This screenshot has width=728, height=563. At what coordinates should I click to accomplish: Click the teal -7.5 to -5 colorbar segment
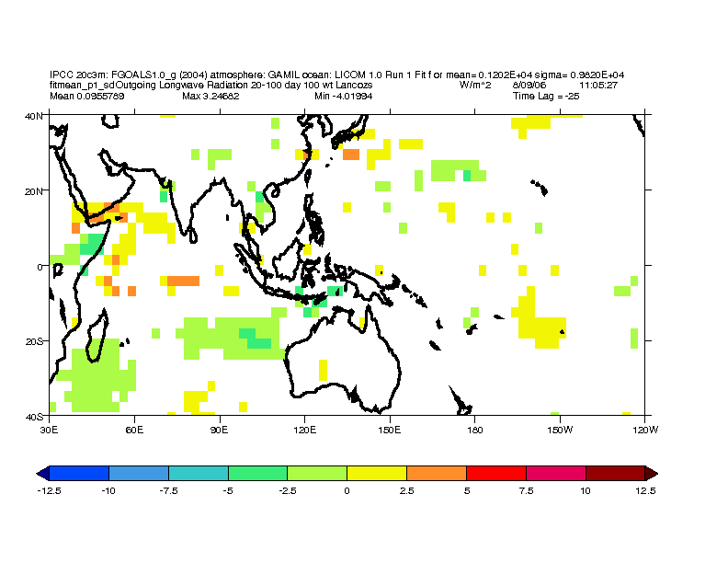point(199,473)
